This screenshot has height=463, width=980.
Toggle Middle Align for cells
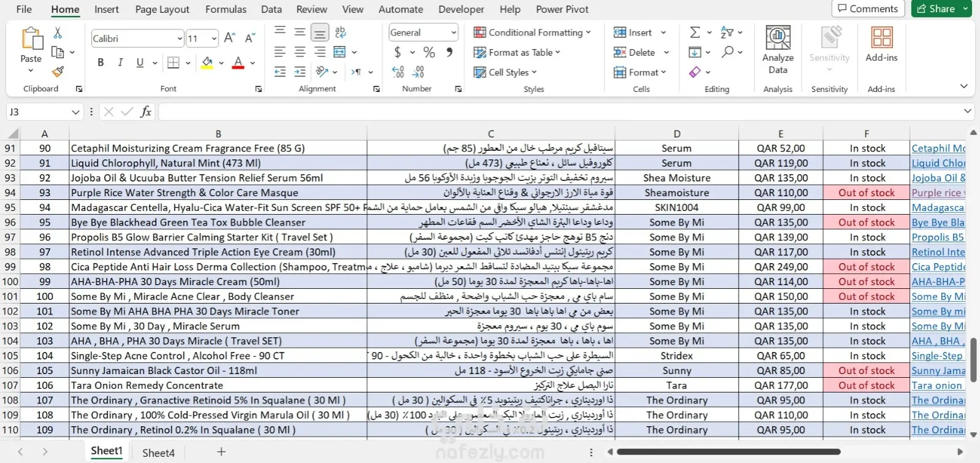pyautogui.click(x=300, y=32)
